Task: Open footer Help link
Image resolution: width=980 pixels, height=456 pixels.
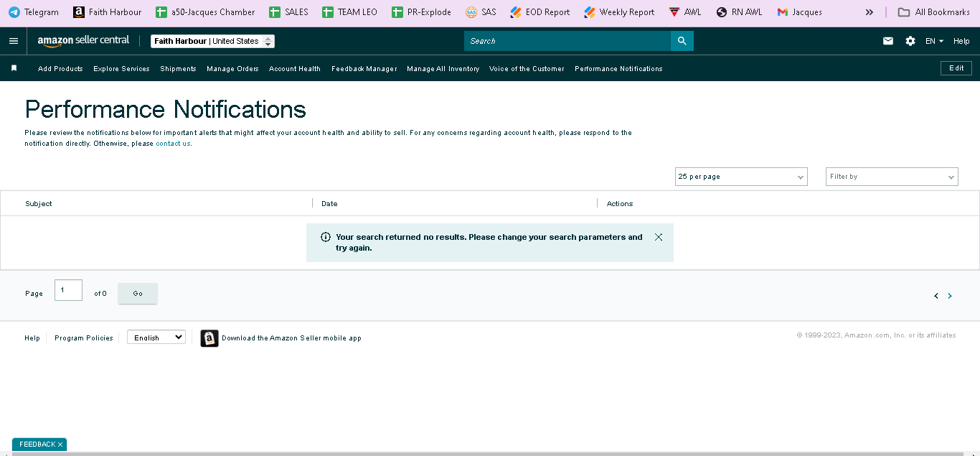Action: click(32, 338)
